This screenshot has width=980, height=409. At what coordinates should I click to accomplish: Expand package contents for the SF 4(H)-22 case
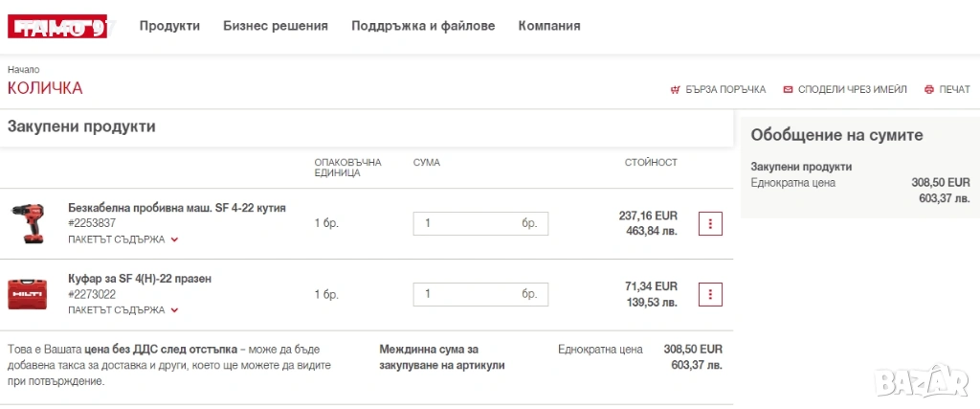(x=122, y=310)
